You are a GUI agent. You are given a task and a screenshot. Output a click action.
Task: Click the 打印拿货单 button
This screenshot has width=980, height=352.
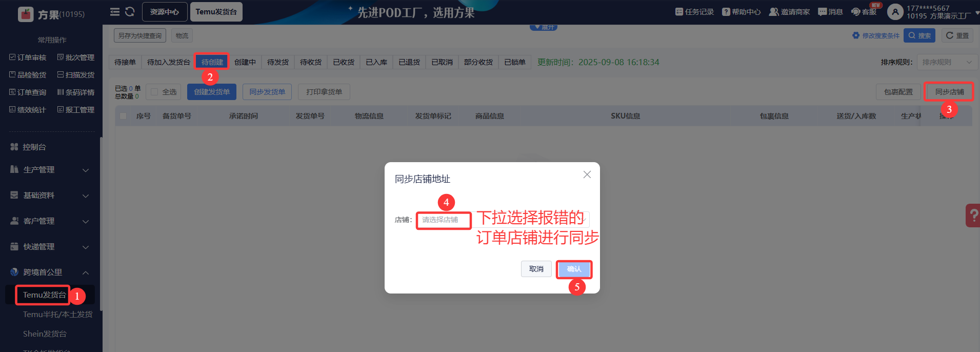tap(324, 92)
